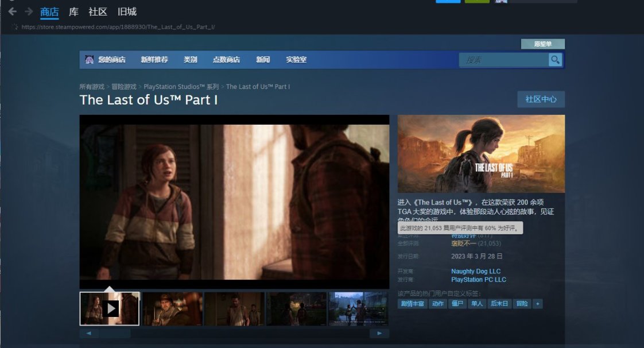Image resolution: width=644 pixels, height=348 pixels.
Task: Open the 类别 menu
Action: pyautogui.click(x=190, y=60)
